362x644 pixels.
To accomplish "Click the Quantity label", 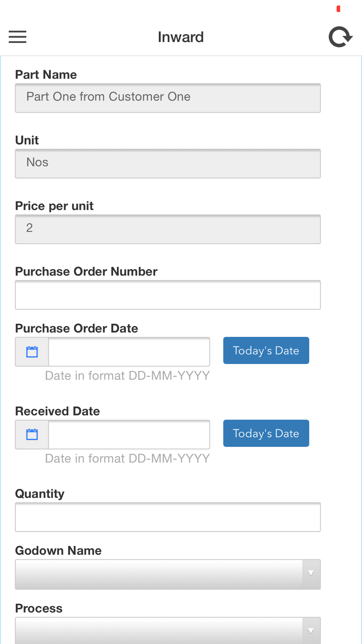I will coord(40,494).
